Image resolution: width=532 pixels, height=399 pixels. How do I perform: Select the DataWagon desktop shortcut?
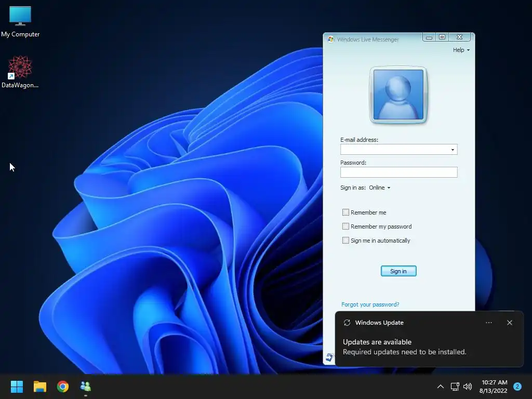(20, 72)
